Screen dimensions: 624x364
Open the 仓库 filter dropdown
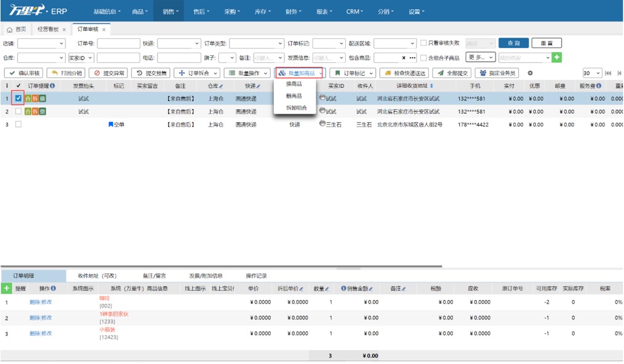tap(41, 58)
